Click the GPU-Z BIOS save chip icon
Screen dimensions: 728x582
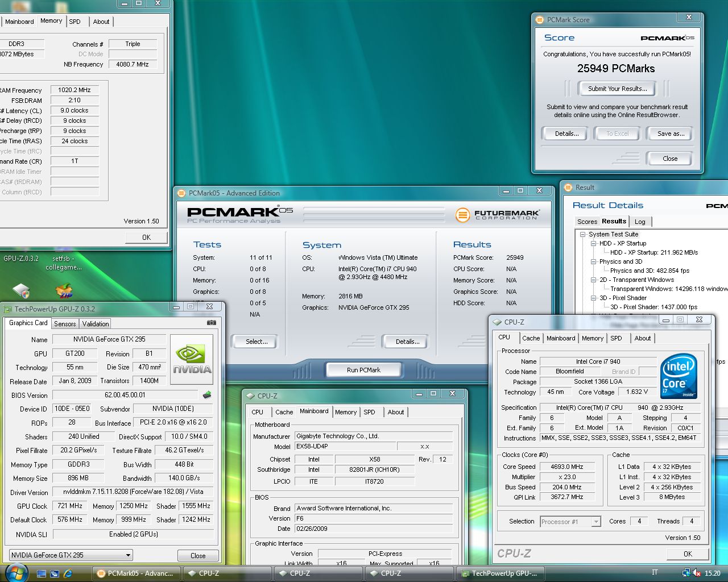coord(207,394)
